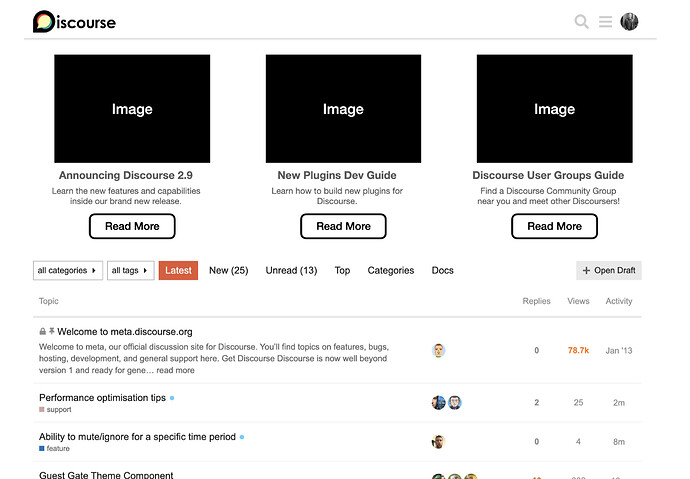690x479 pixels.
Task: Click Read More under Announcing Discourse 2.9
Action: pos(132,227)
